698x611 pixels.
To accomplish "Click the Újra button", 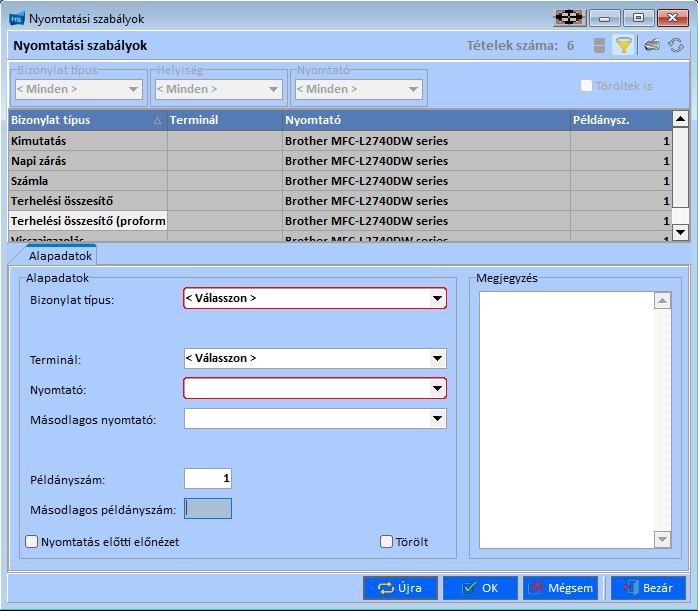I will point(400,588).
